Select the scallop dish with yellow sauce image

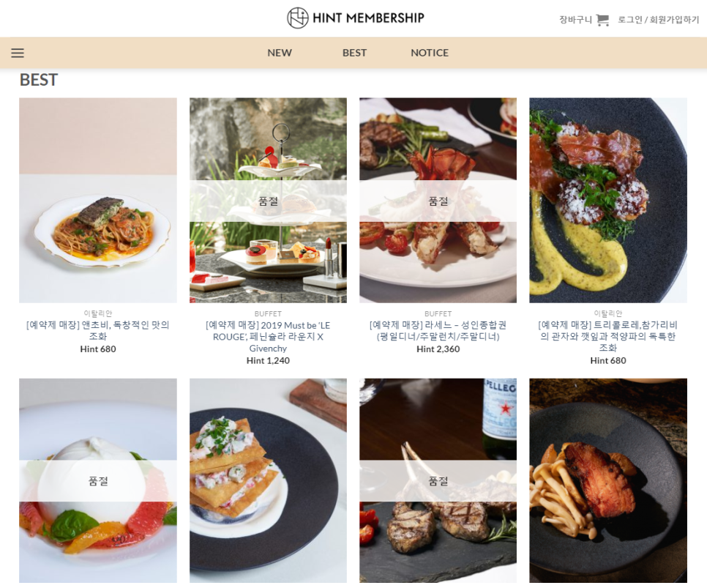tap(607, 201)
